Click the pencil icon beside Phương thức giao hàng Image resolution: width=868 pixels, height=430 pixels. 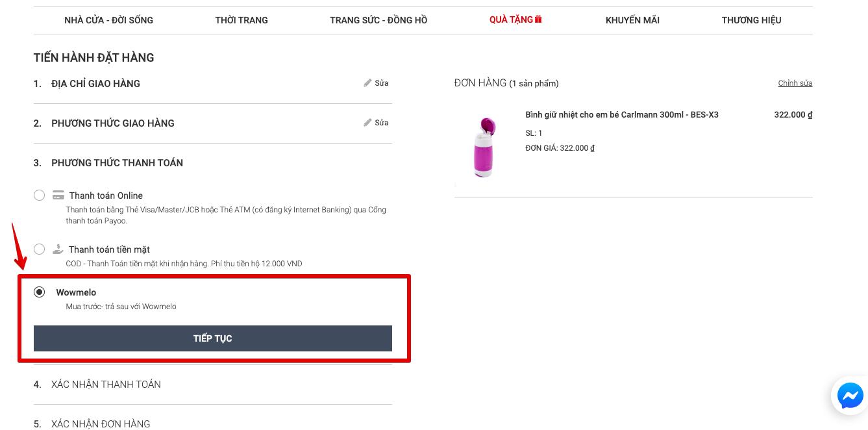(367, 123)
